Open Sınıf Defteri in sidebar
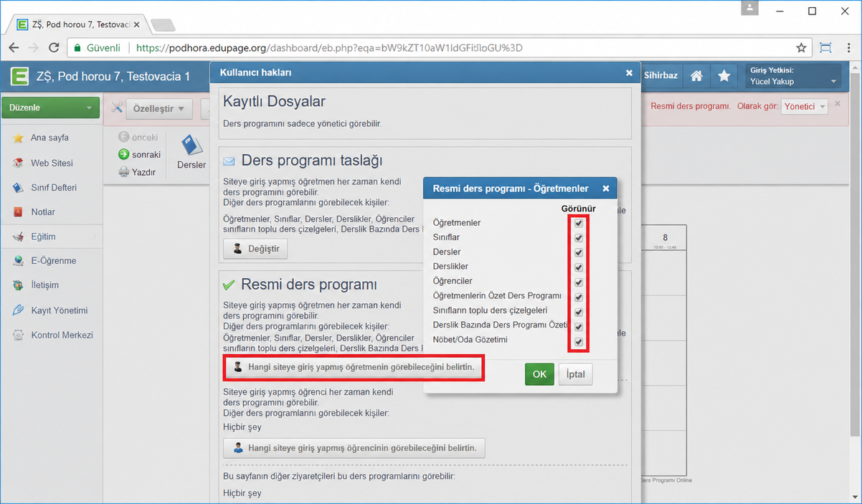 point(54,188)
